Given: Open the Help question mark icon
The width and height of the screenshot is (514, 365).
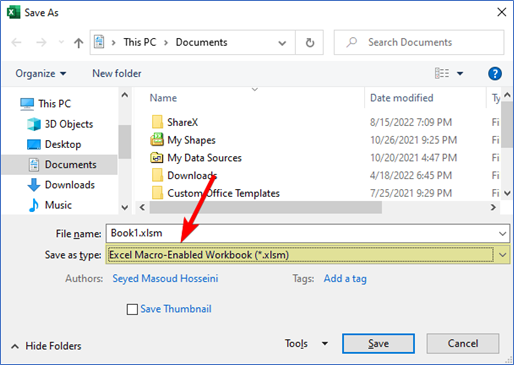Looking at the screenshot, I should pyautogui.click(x=495, y=73).
